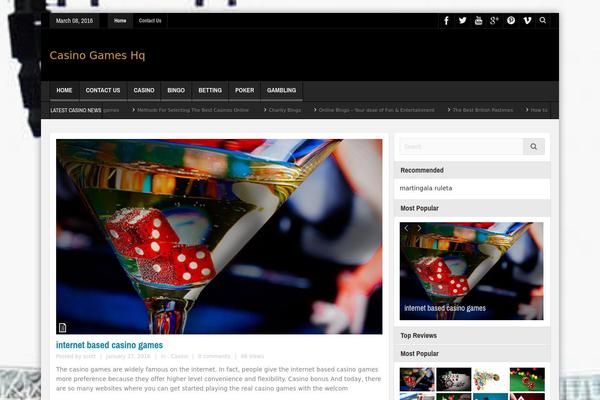This screenshot has height=400, width=600.
Task: Select the GAMBLING menu item
Action: (x=282, y=90)
